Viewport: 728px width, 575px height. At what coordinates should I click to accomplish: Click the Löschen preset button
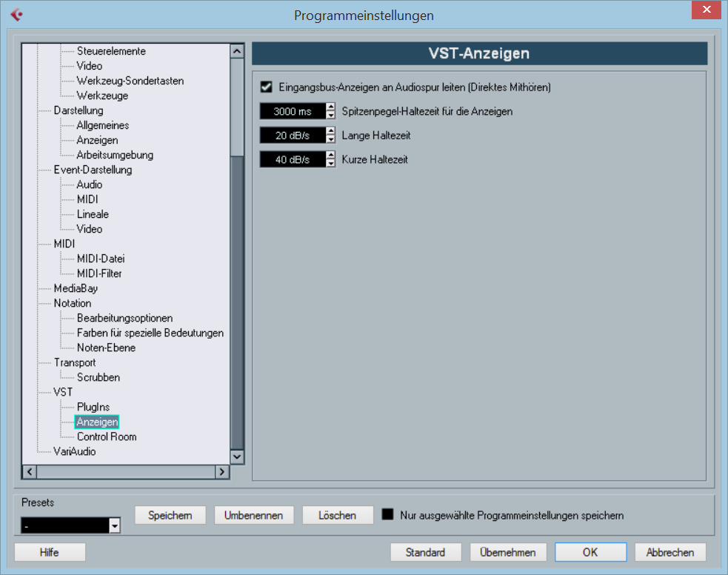pyautogui.click(x=338, y=515)
